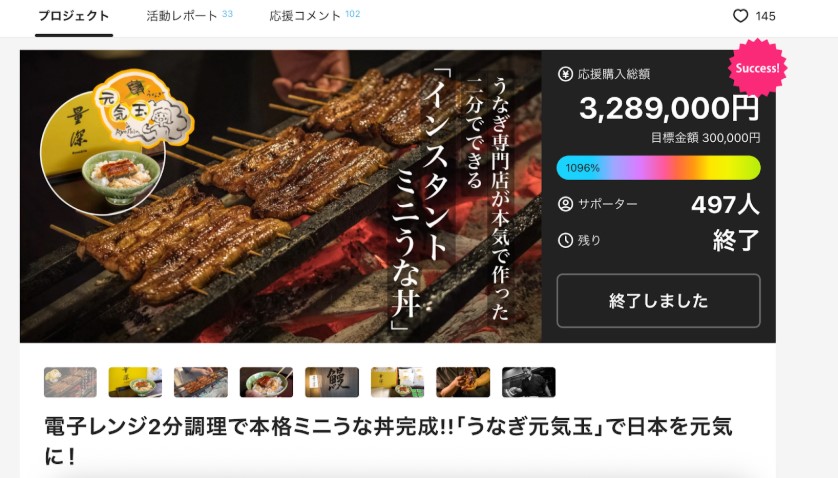Open the 応援コメント tab
This screenshot has height=478, width=838.
tap(315, 16)
